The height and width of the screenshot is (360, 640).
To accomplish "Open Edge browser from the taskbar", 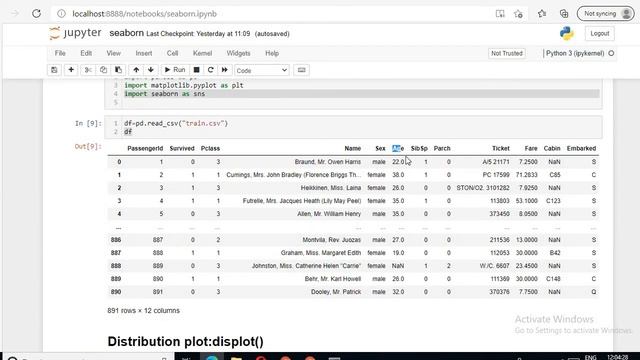I will [212, 357].
